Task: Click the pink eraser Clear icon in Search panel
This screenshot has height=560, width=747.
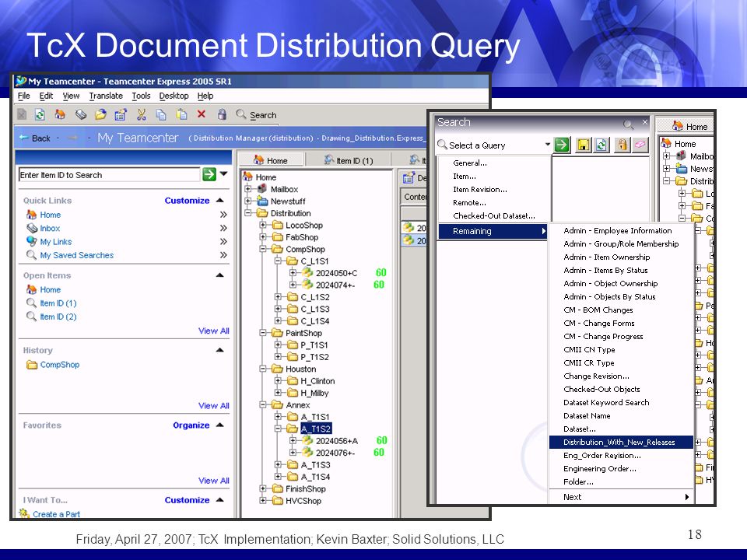Action: point(640,145)
